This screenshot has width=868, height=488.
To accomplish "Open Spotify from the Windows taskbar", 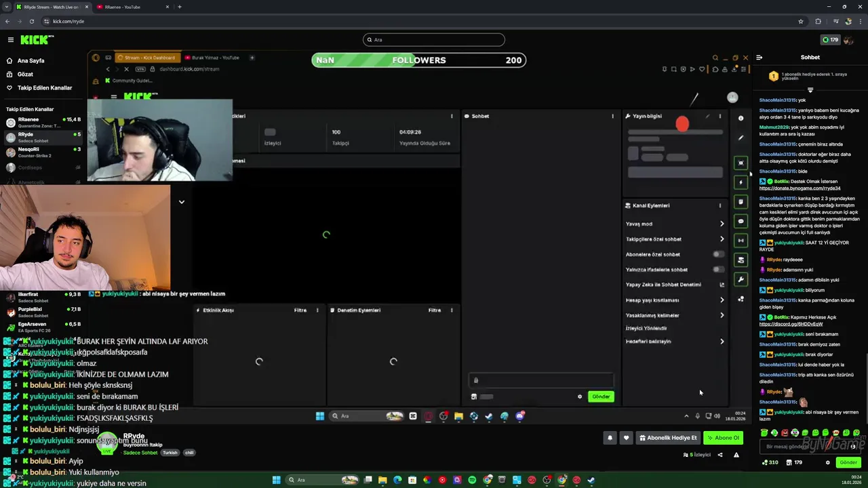I will [472, 480].
